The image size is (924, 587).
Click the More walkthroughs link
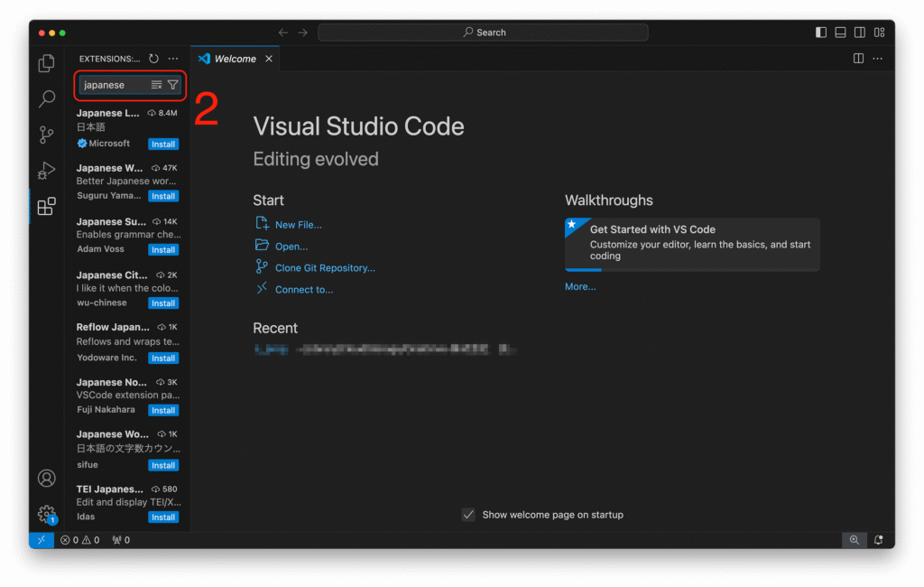point(580,286)
